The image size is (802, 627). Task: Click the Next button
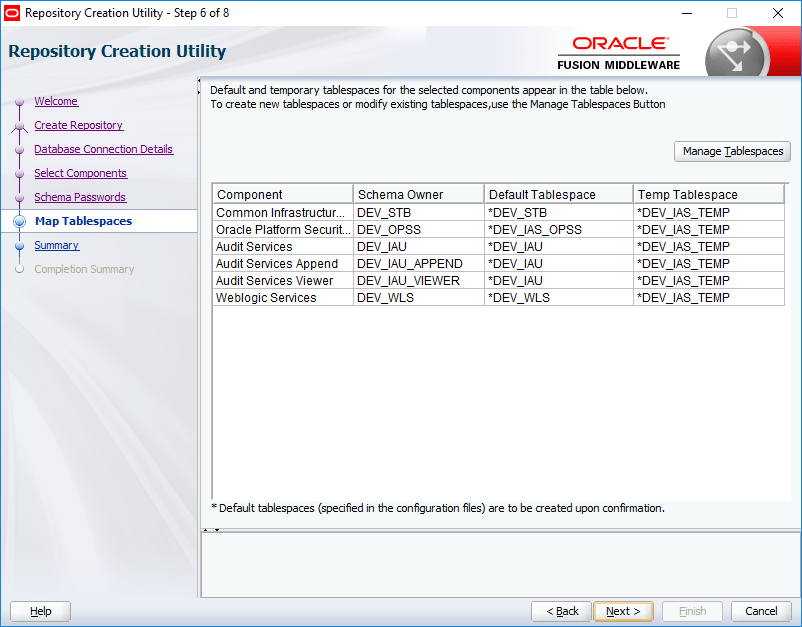(x=623, y=611)
